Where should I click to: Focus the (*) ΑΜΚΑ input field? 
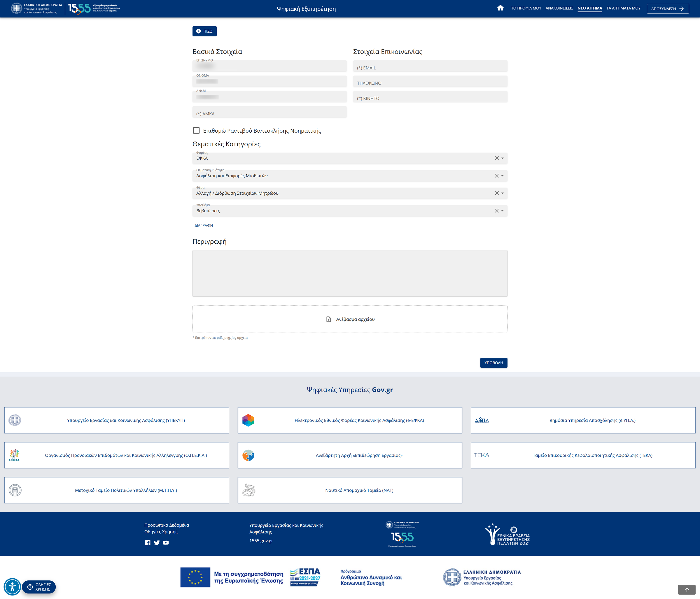(269, 112)
